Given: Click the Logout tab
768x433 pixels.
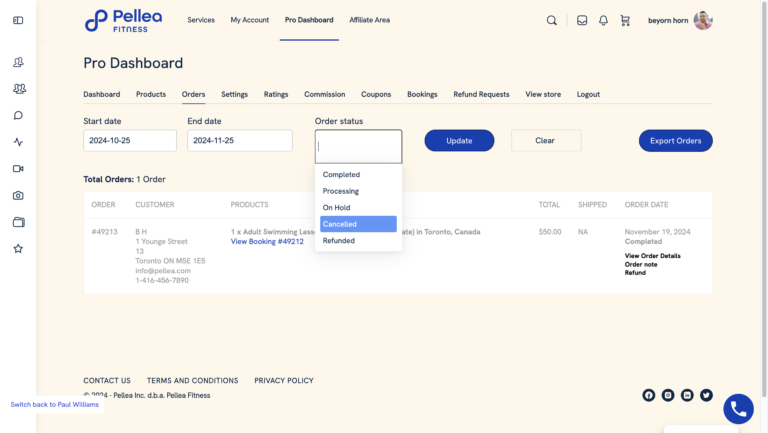Looking at the screenshot, I should coord(588,95).
